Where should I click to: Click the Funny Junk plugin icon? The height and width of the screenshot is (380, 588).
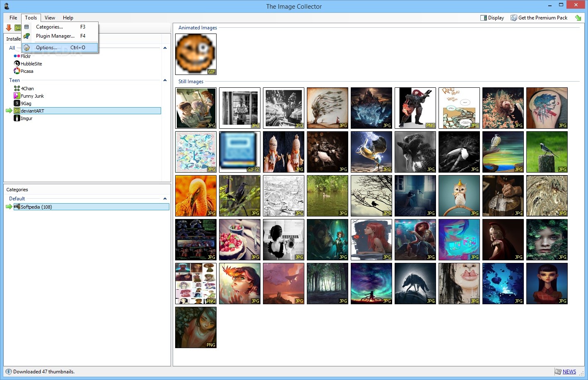click(17, 96)
